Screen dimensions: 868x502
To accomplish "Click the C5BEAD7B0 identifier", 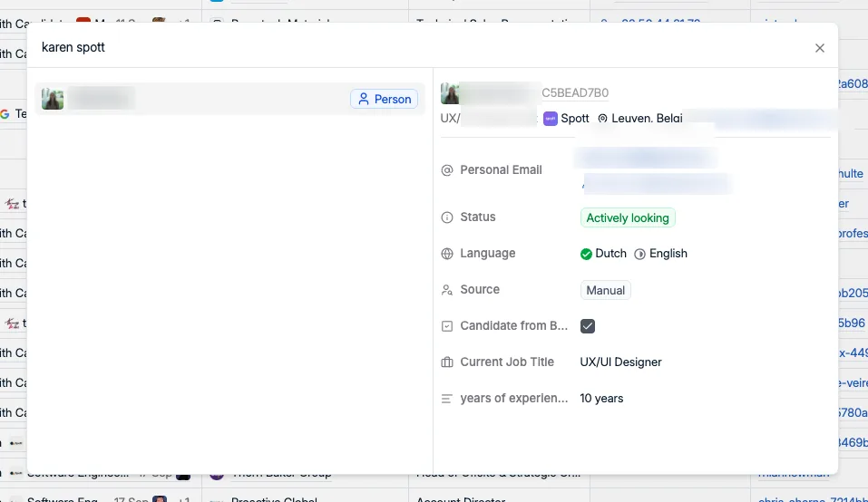I will point(575,93).
